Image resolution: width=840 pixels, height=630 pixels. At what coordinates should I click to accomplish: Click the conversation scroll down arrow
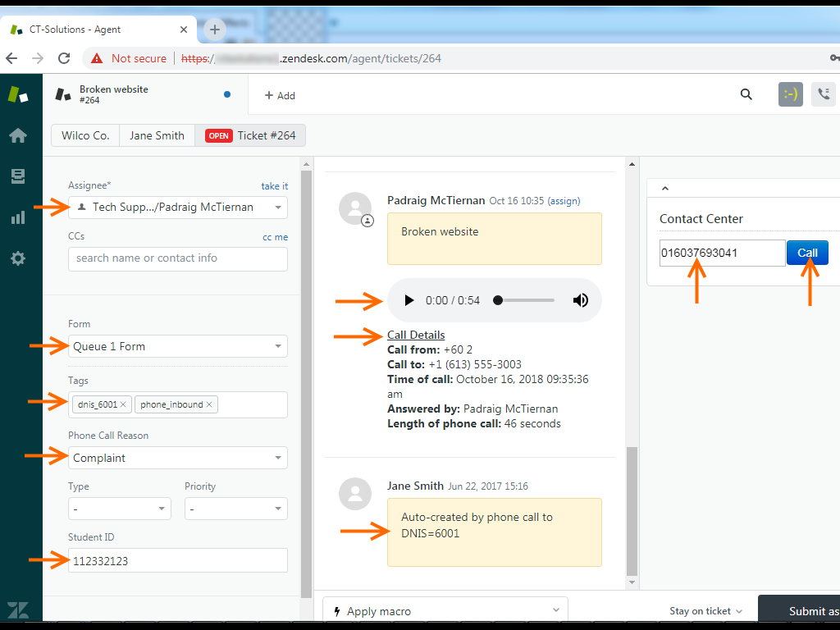point(632,582)
